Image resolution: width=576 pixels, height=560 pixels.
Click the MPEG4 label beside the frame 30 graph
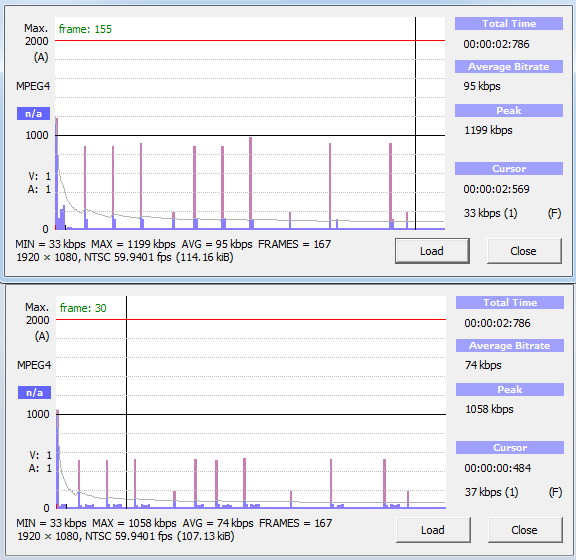[34, 365]
